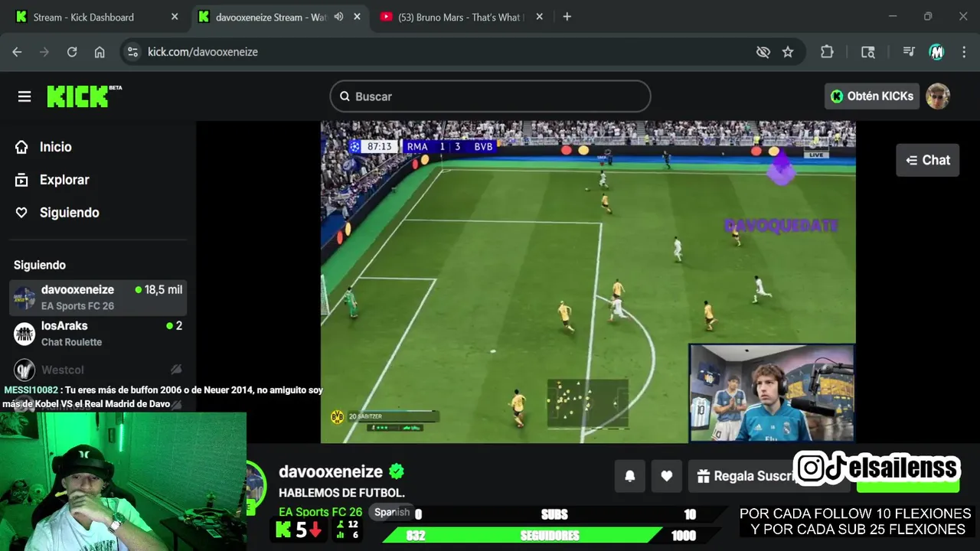Open a new browser tab
The image size is (980, 551).
click(567, 17)
